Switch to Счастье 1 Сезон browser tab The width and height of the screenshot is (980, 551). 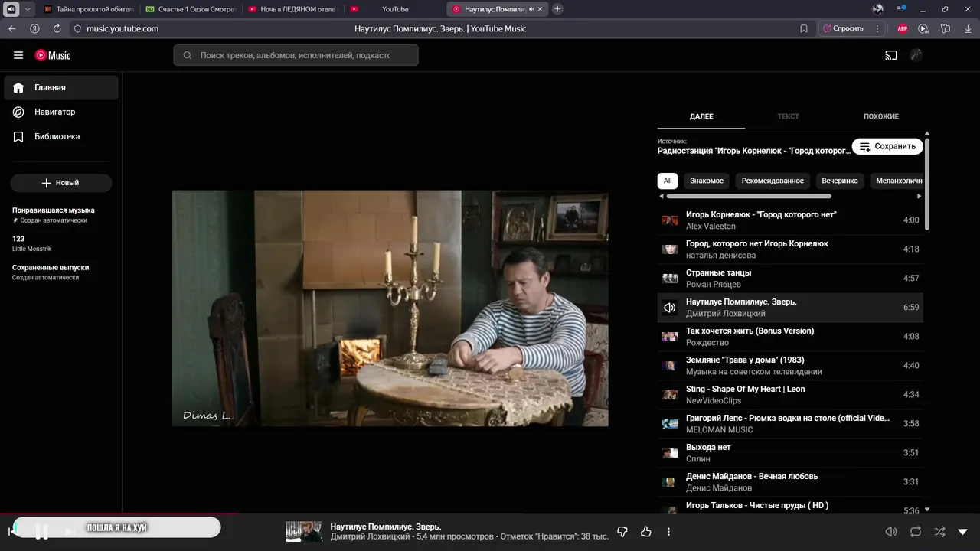click(191, 9)
